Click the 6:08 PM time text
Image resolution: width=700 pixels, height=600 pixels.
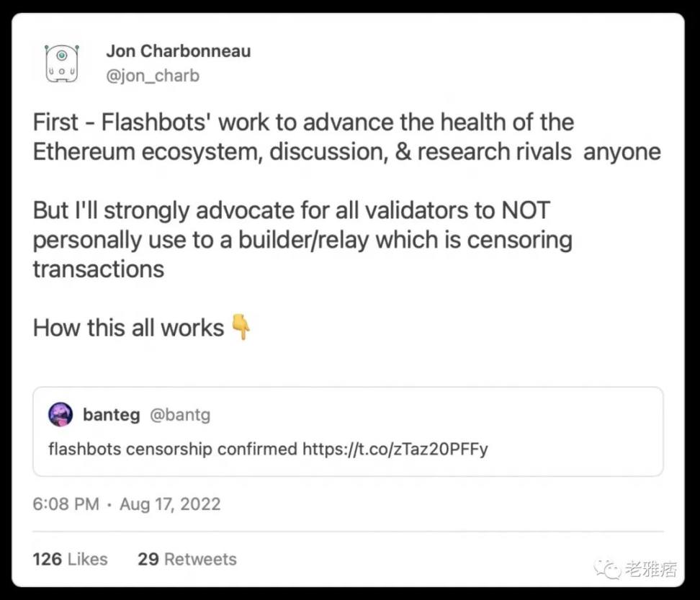[x=66, y=504]
